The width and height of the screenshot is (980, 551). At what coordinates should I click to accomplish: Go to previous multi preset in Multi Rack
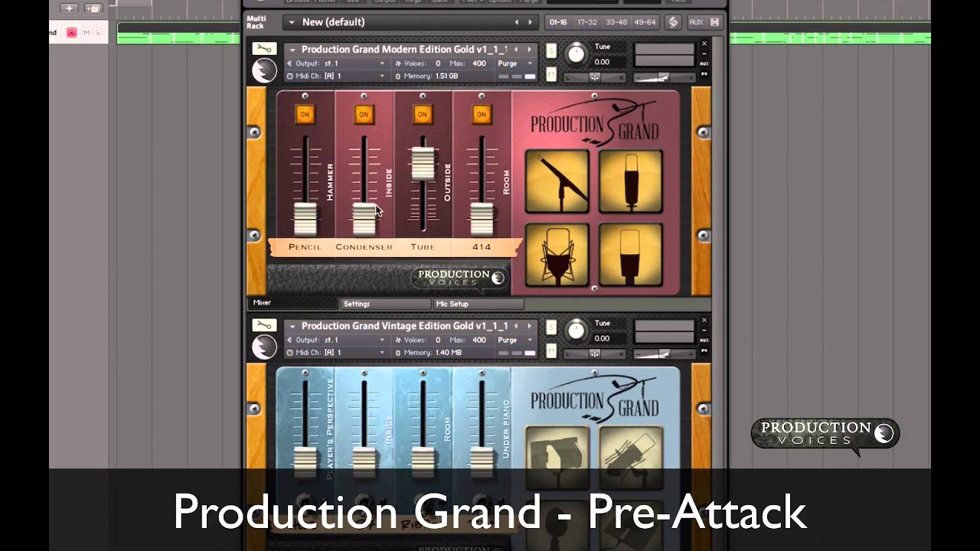point(516,22)
